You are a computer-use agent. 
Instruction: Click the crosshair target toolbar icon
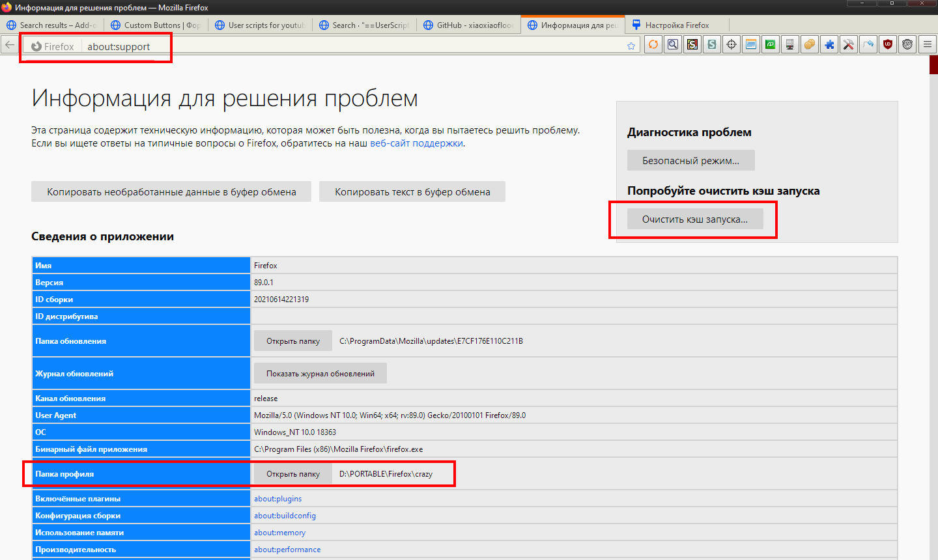(x=732, y=45)
